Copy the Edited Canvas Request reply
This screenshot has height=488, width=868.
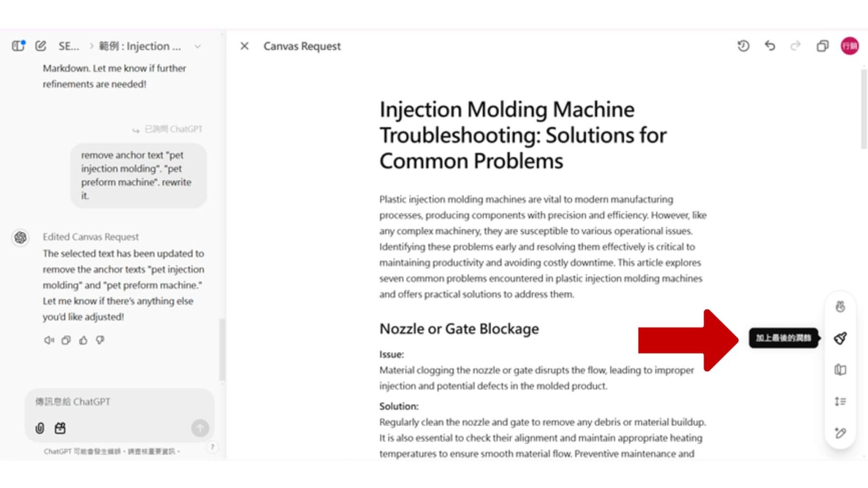66,341
